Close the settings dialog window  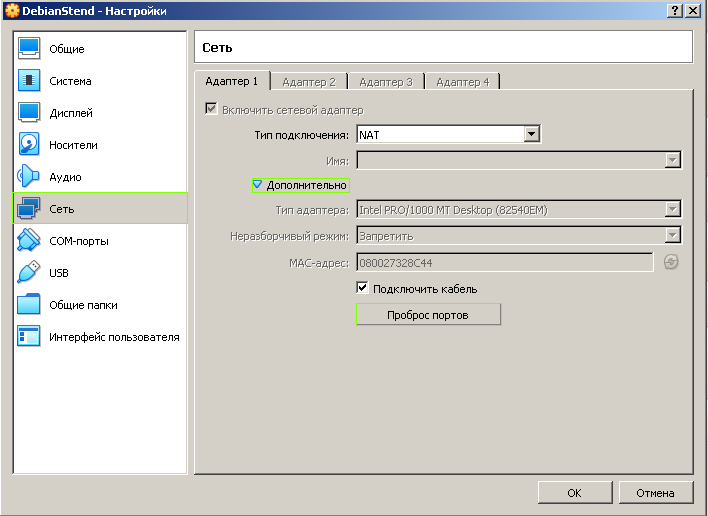[x=693, y=11]
